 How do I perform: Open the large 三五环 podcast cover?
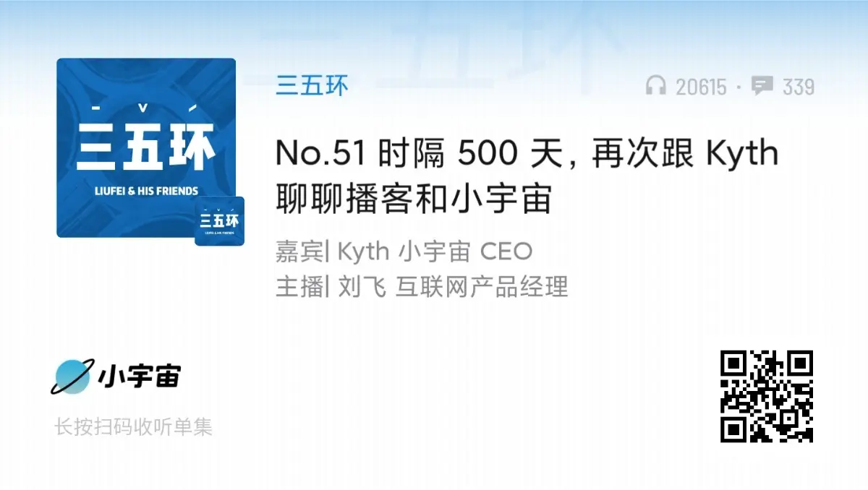pos(146,147)
